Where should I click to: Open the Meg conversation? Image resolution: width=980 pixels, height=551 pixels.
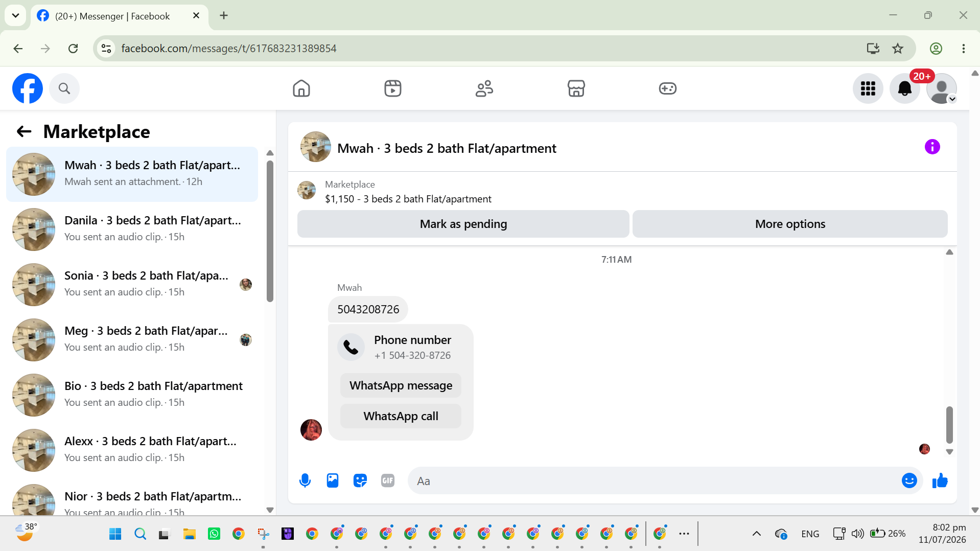[132, 340]
